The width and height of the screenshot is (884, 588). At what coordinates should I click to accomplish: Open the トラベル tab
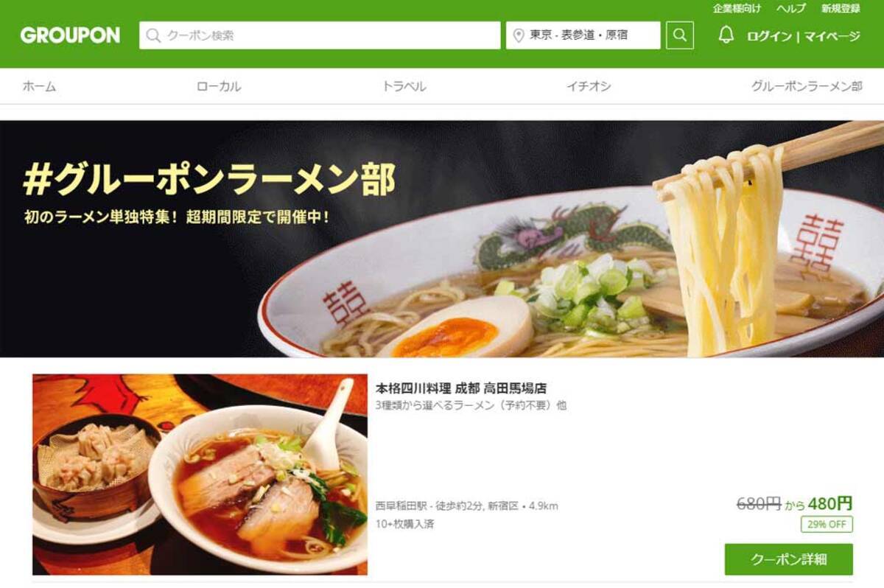404,86
